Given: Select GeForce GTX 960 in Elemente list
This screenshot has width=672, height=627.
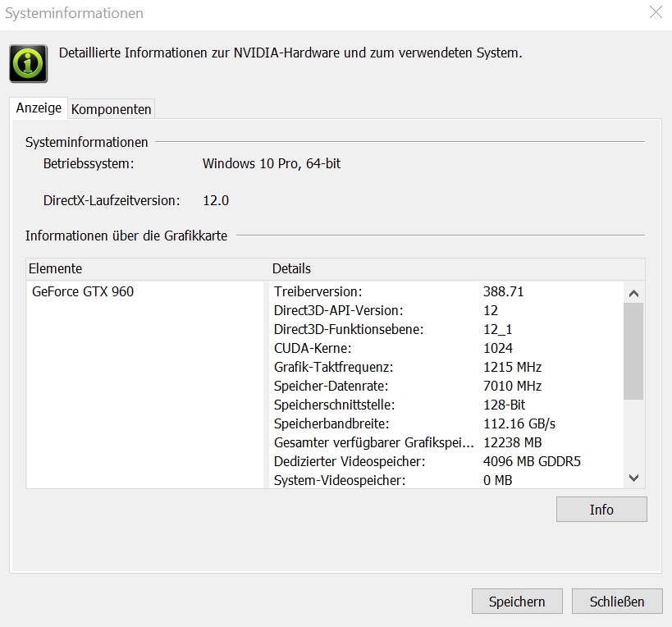Looking at the screenshot, I should point(83,291).
